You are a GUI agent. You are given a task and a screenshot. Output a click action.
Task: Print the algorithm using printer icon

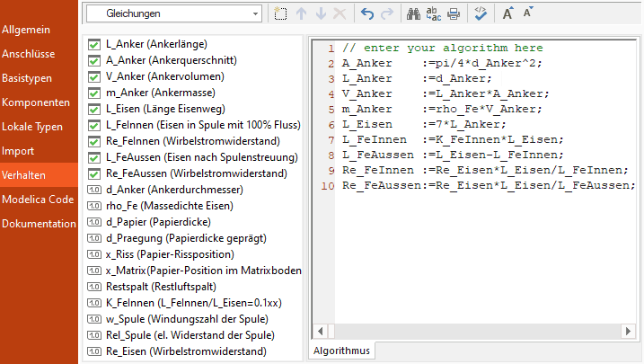(x=454, y=14)
